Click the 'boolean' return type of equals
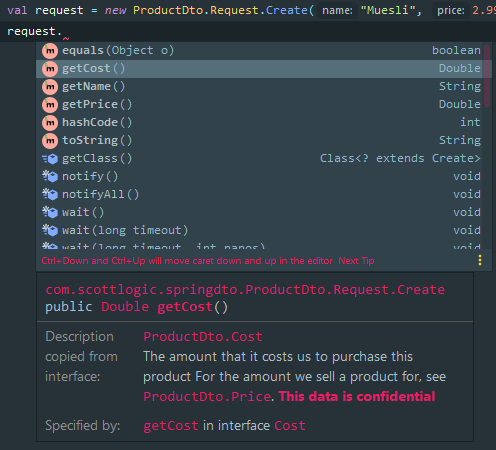Viewport: 496px width, 450px height. pyautogui.click(x=456, y=50)
